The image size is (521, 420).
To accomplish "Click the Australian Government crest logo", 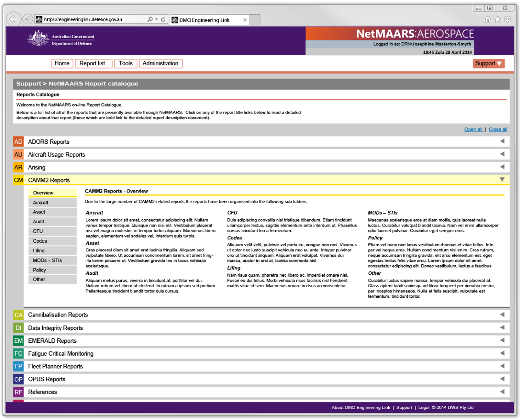I will (39, 38).
